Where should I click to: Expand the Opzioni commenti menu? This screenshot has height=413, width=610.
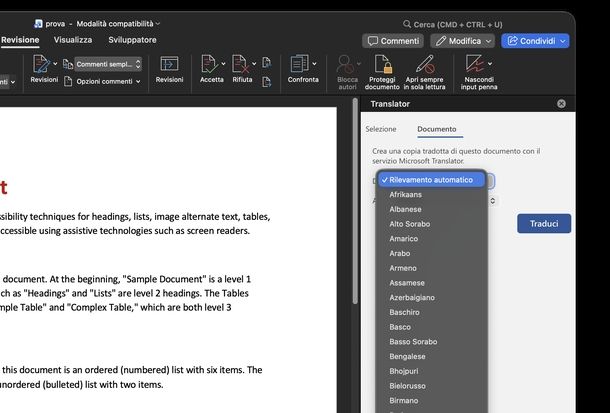[x=138, y=82]
